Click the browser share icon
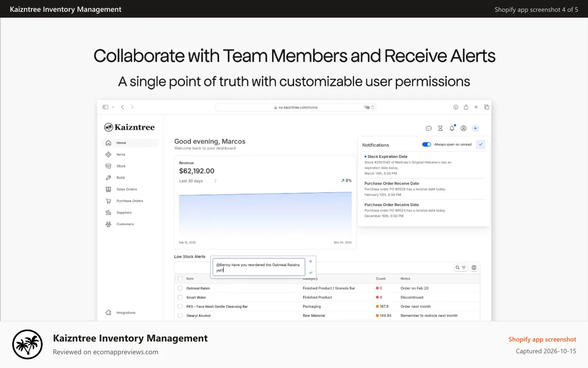 click(x=466, y=107)
